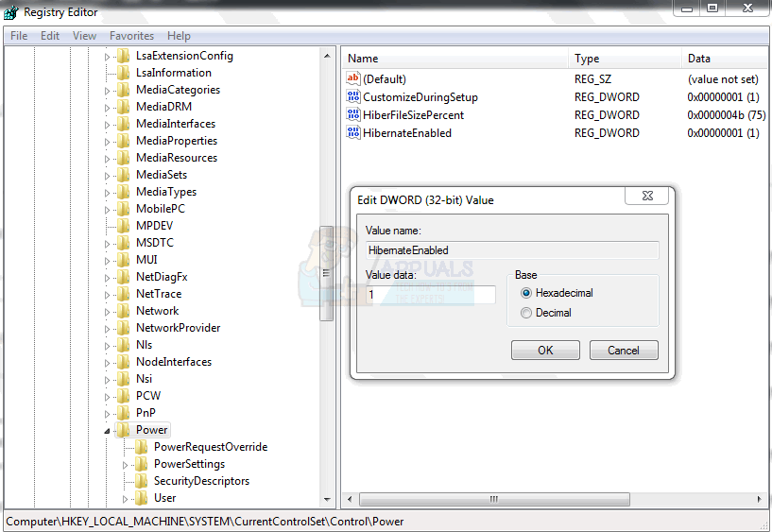Click the tree pane scroll down arrow
Screen dimensions: 772x532
point(327,500)
